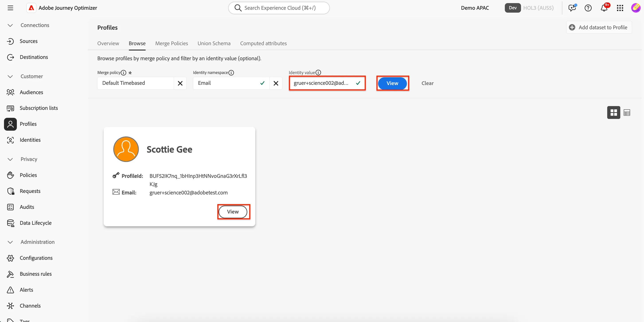Switch to the Computed attributes tab
Screen dimensions: 644x322
pos(263,43)
